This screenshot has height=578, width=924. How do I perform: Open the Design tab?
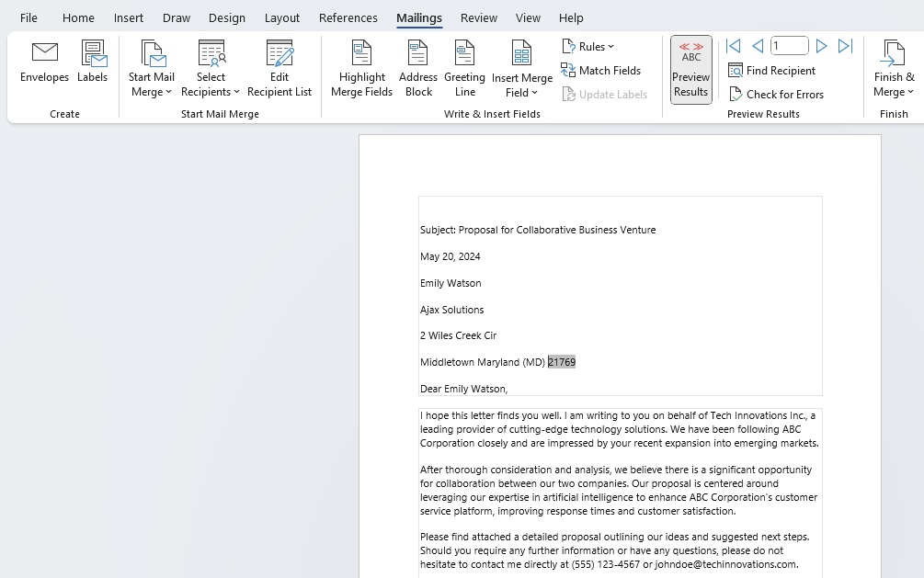tap(227, 17)
